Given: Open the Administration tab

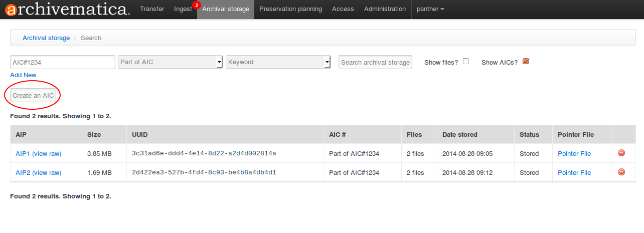Looking at the screenshot, I should (x=385, y=9).
